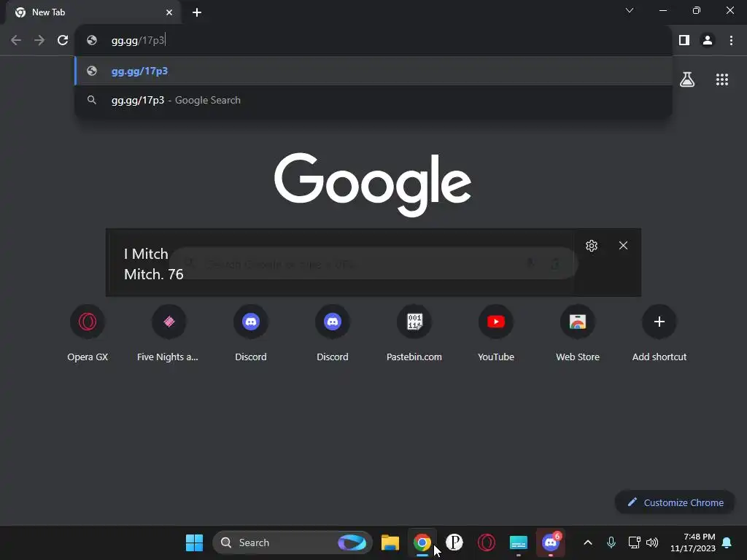Click Copilot icon in taskbar search
Image resolution: width=747 pixels, height=560 pixels.
tap(352, 542)
